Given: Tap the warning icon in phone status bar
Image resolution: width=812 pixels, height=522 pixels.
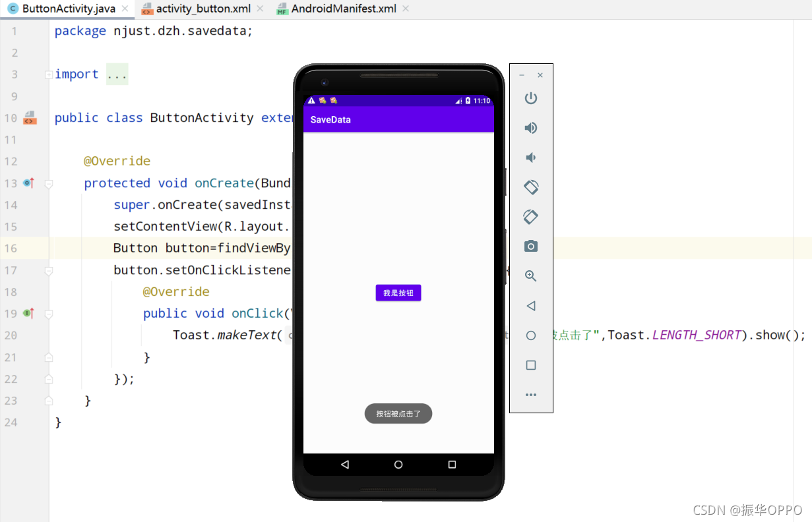Looking at the screenshot, I should (x=311, y=101).
